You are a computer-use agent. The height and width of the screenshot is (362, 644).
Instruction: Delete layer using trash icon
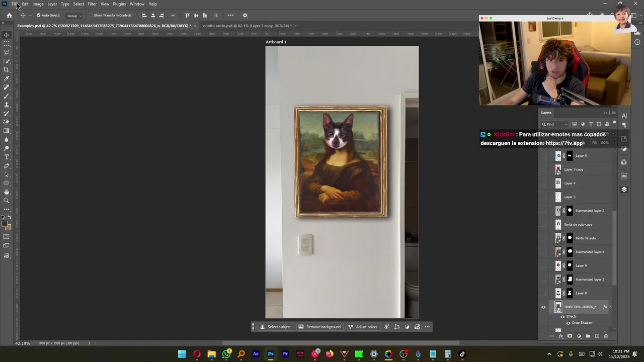[606, 336]
